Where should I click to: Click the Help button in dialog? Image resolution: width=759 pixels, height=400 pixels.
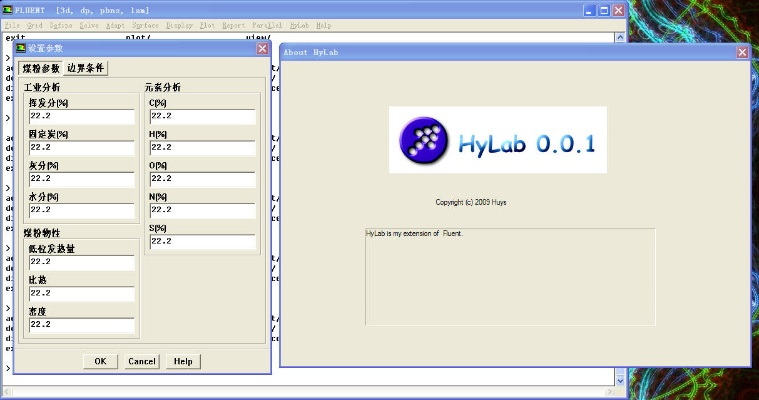(183, 361)
